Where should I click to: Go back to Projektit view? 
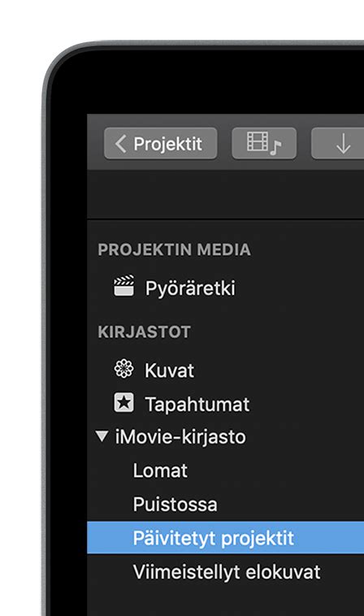[160, 143]
